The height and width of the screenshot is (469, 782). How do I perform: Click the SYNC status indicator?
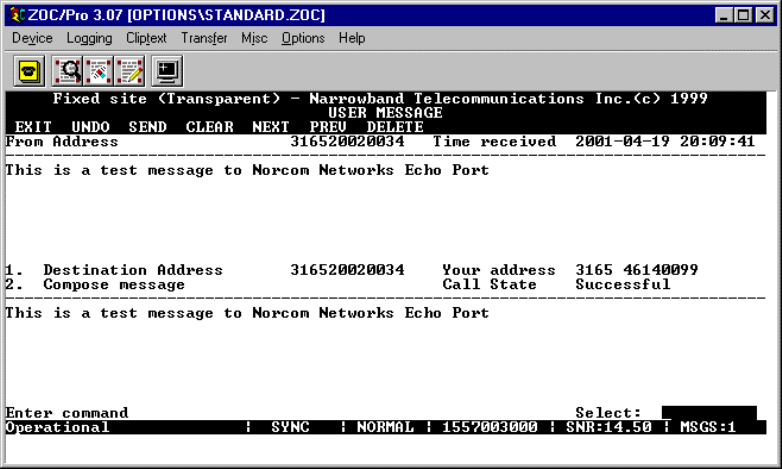click(290, 428)
